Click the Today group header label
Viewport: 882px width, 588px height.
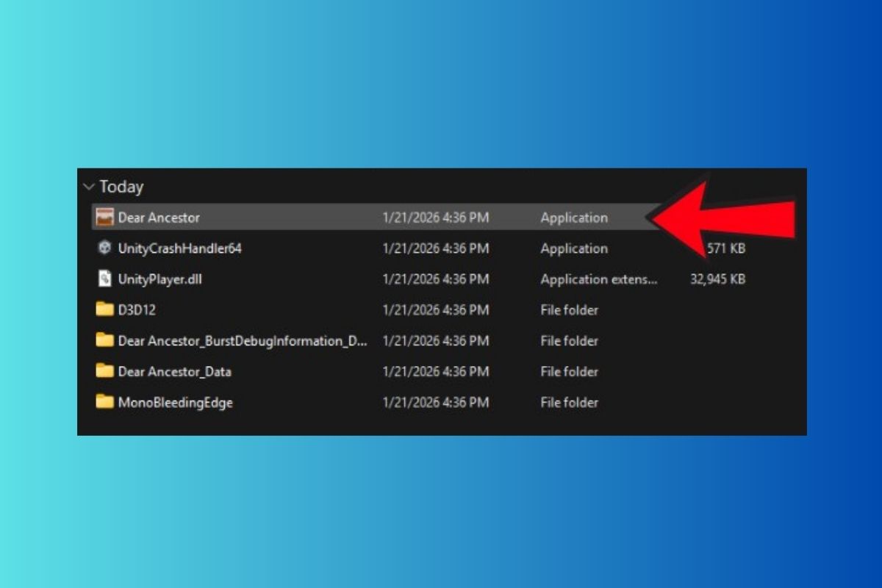121,187
